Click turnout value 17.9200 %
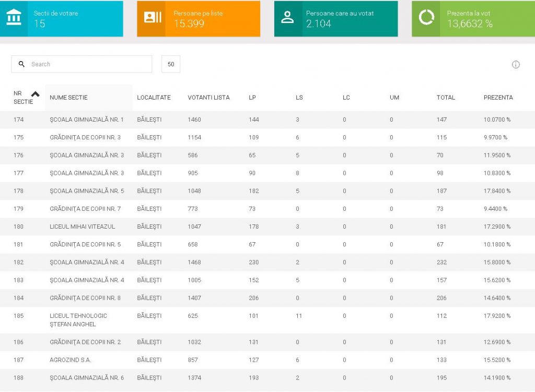The height and width of the screenshot is (392, 535). point(497,316)
